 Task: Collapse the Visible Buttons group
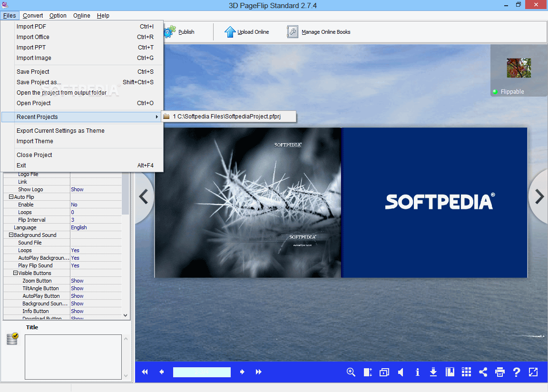[x=15, y=273]
